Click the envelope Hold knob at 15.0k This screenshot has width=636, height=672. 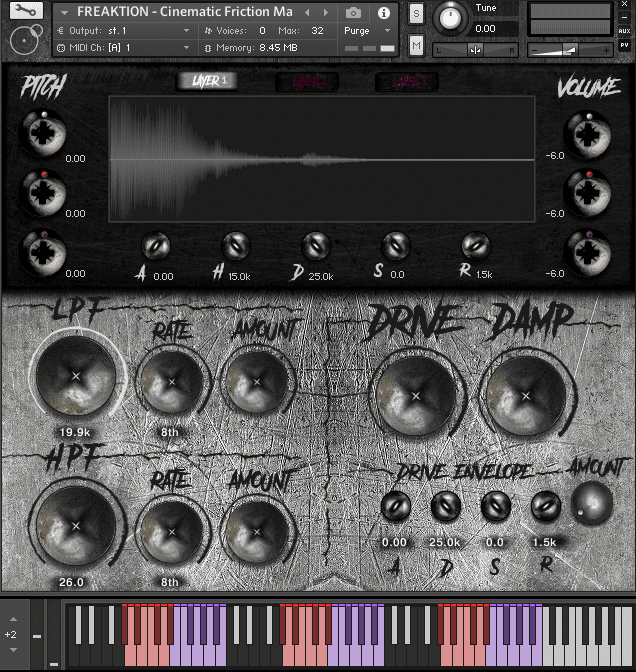tap(236, 246)
